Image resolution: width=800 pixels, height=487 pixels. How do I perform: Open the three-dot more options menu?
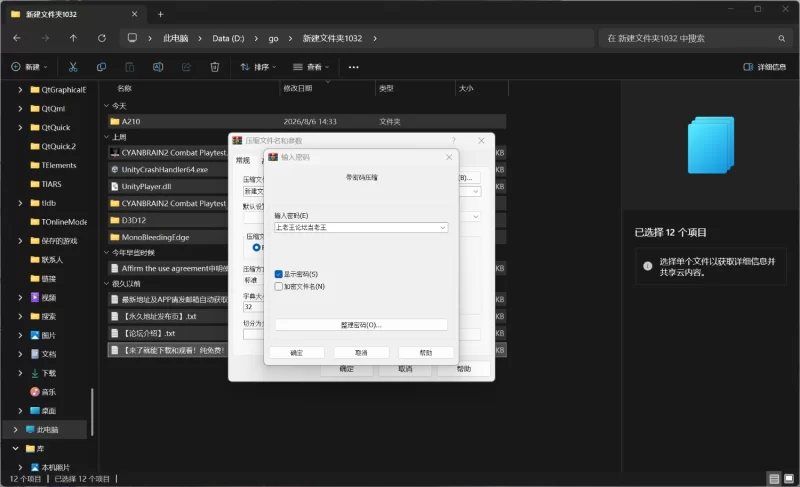click(x=354, y=67)
